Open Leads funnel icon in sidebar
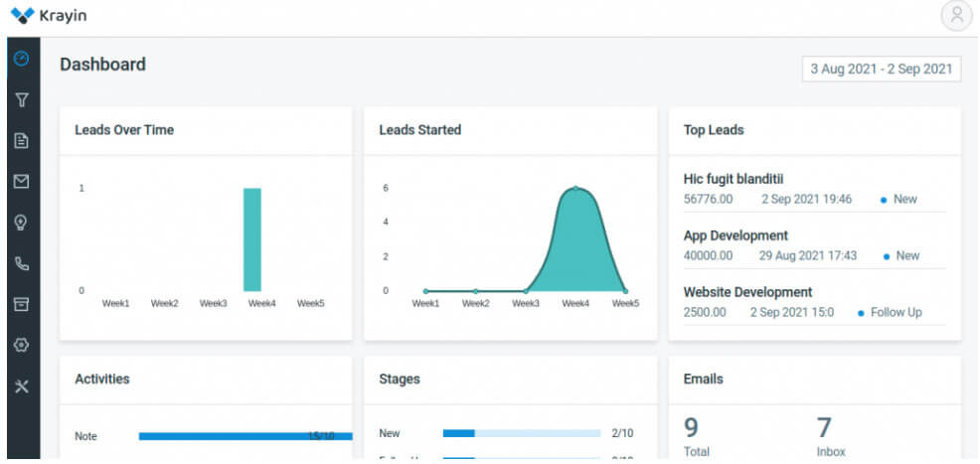 tap(22, 100)
